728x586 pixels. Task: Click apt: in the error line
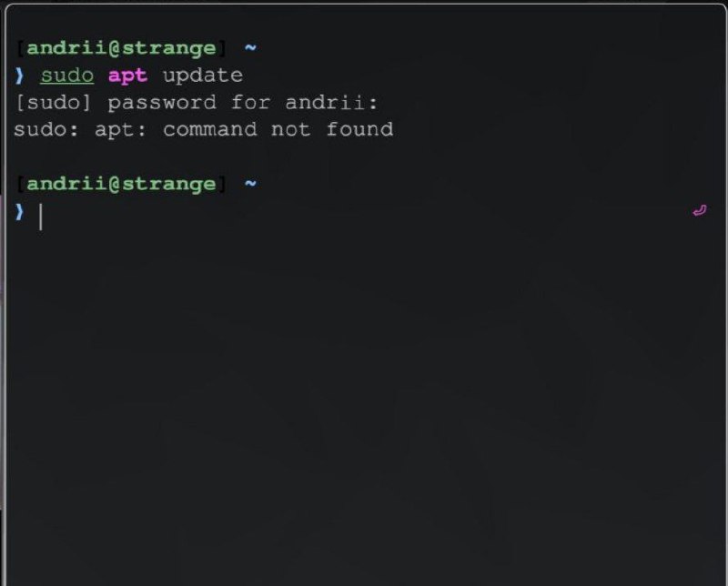[x=121, y=130]
